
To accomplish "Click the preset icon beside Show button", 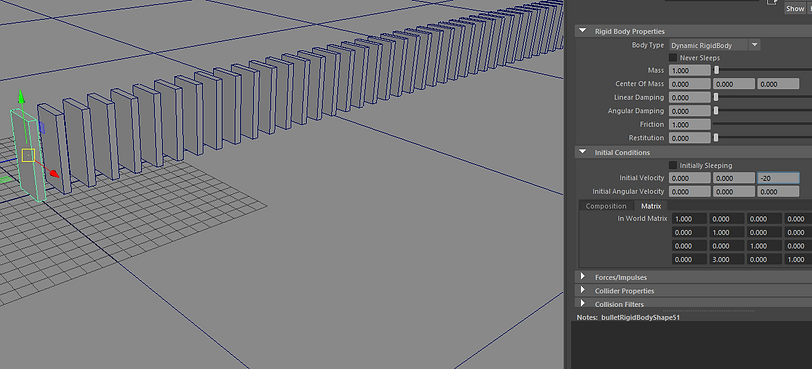I will point(772,3).
